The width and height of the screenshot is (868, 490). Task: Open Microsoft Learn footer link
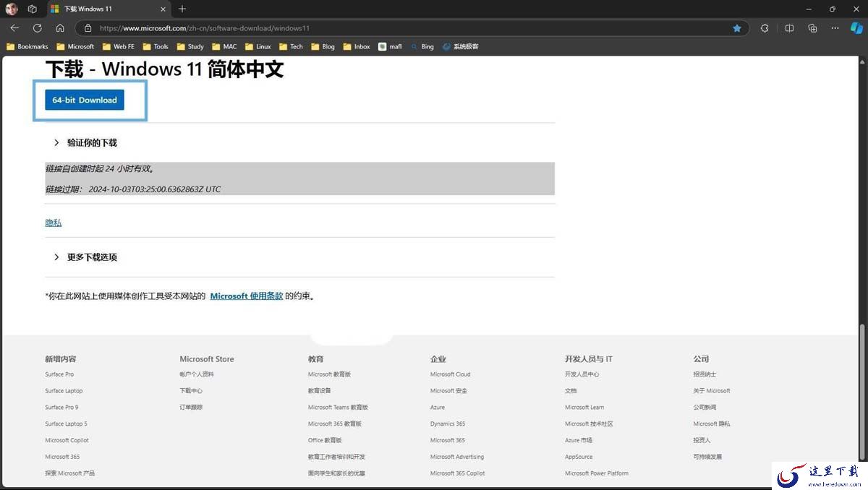pos(584,408)
